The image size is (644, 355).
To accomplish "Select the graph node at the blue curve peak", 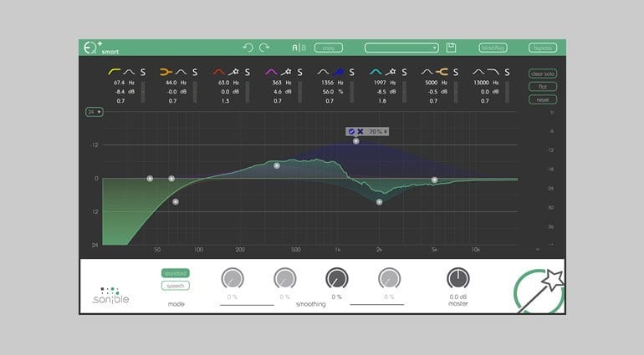I will pos(356,141).
